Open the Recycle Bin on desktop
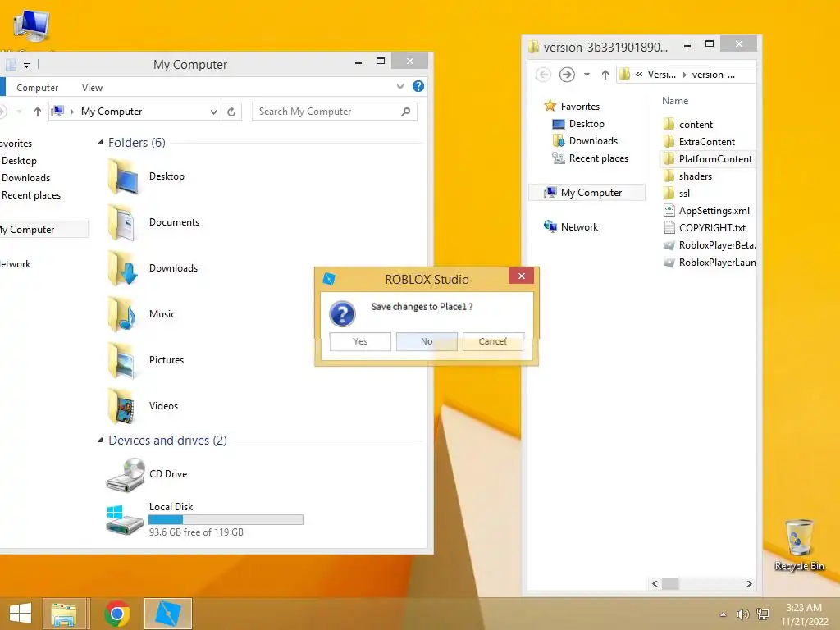 799,545
